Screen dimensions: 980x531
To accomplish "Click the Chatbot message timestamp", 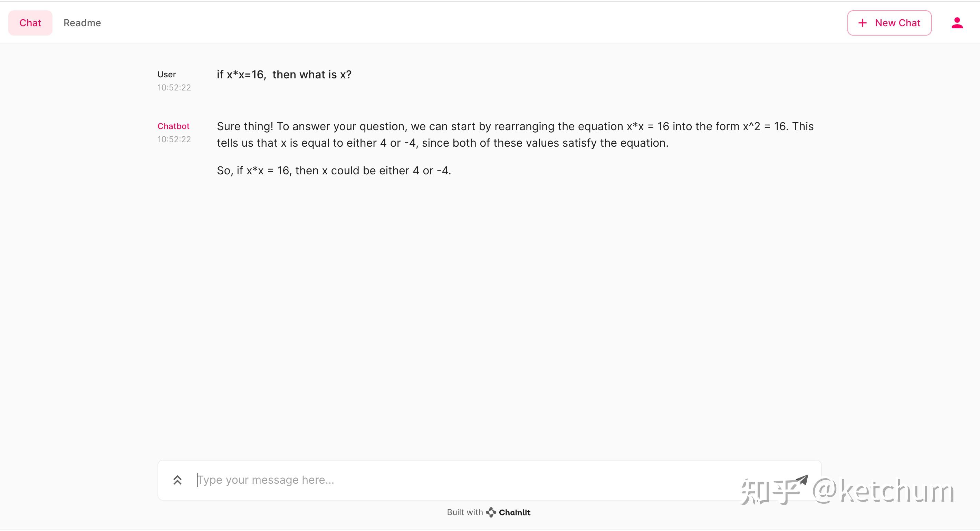I will [x=174, y=139].
